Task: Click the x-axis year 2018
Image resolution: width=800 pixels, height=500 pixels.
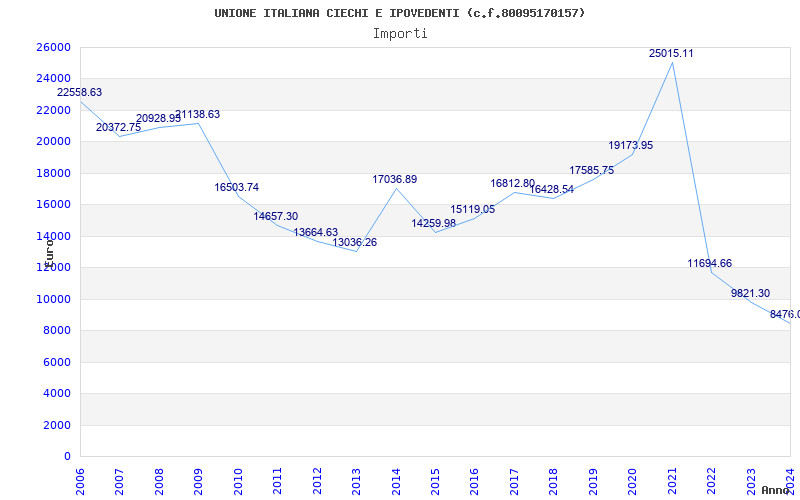Action: [553, 482]
